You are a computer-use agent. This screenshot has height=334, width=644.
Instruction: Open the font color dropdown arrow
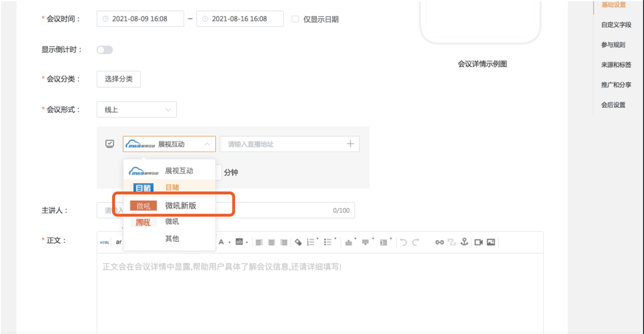click(229, 242)
